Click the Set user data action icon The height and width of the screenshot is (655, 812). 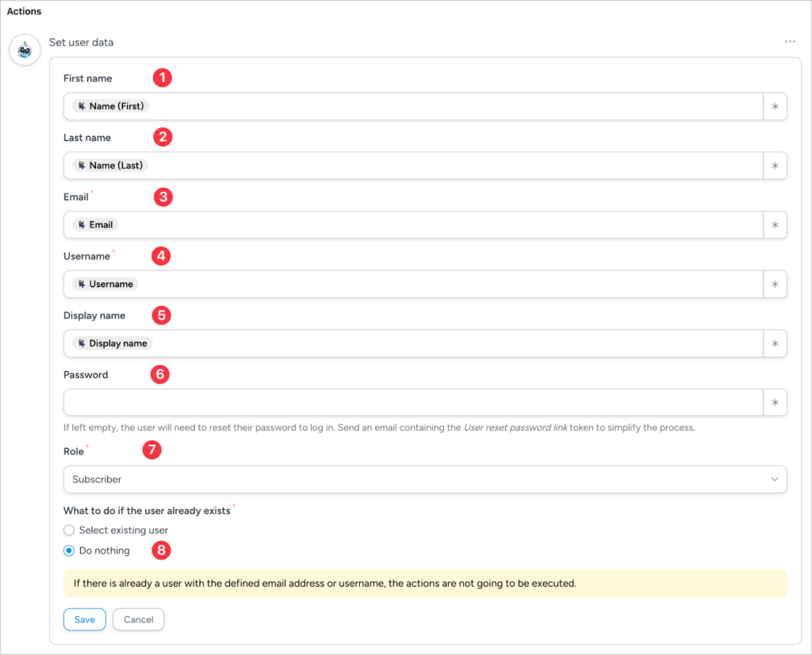click(24, 49)
